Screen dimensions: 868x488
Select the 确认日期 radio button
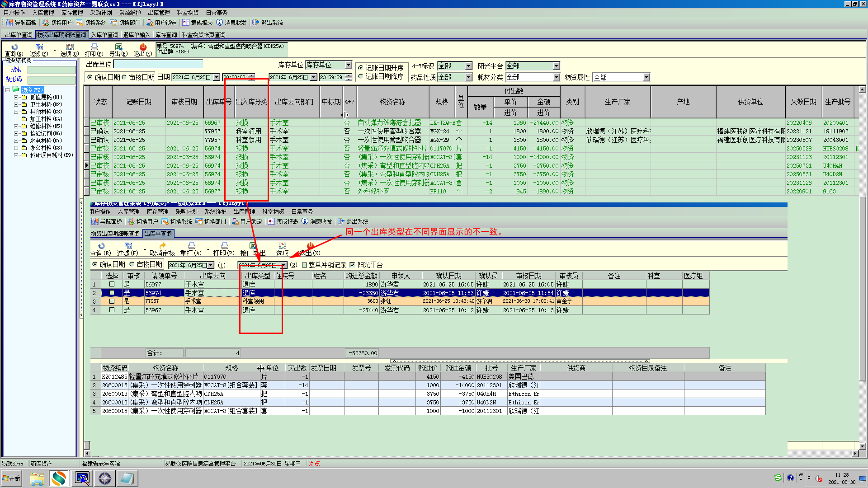point(90,77)
